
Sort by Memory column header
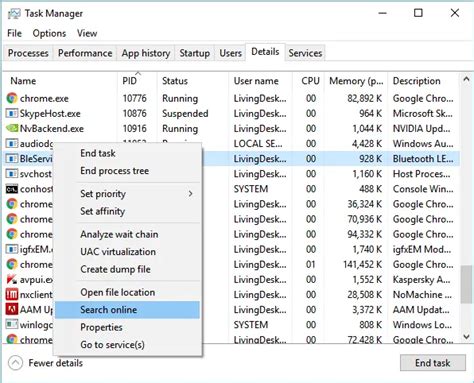(356, 81)
